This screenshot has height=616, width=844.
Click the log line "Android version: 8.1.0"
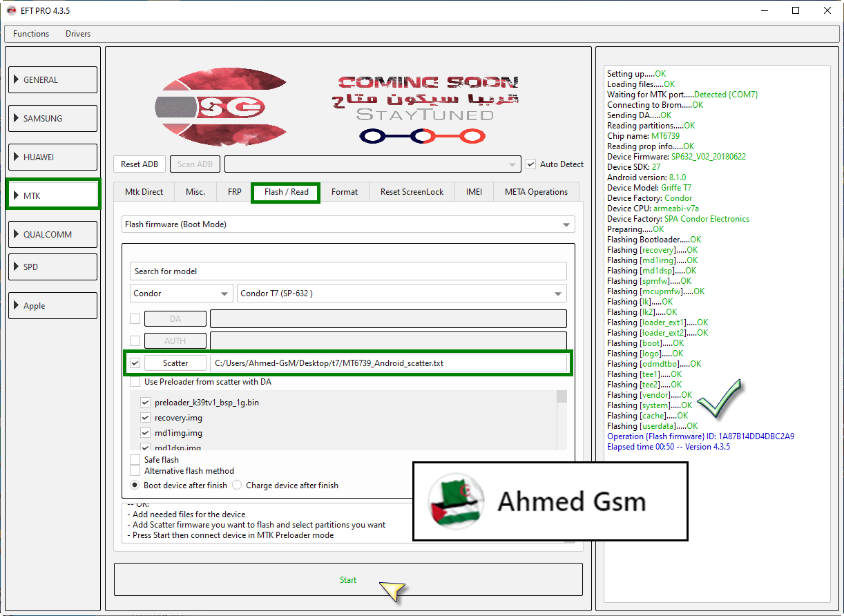(x=646, y=177)
